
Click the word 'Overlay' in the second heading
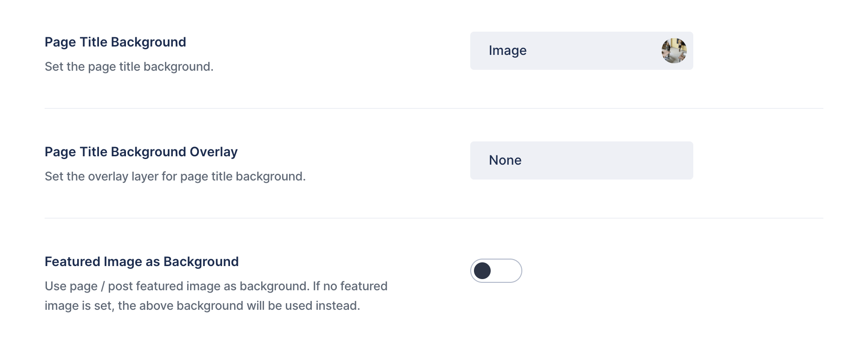pyautogui.click(x=214, y=152)
